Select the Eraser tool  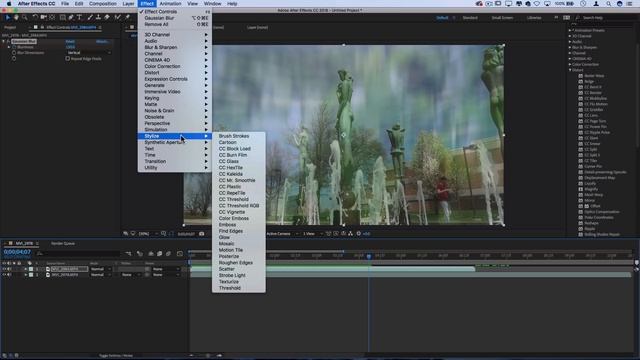click(x=107, y=18)
